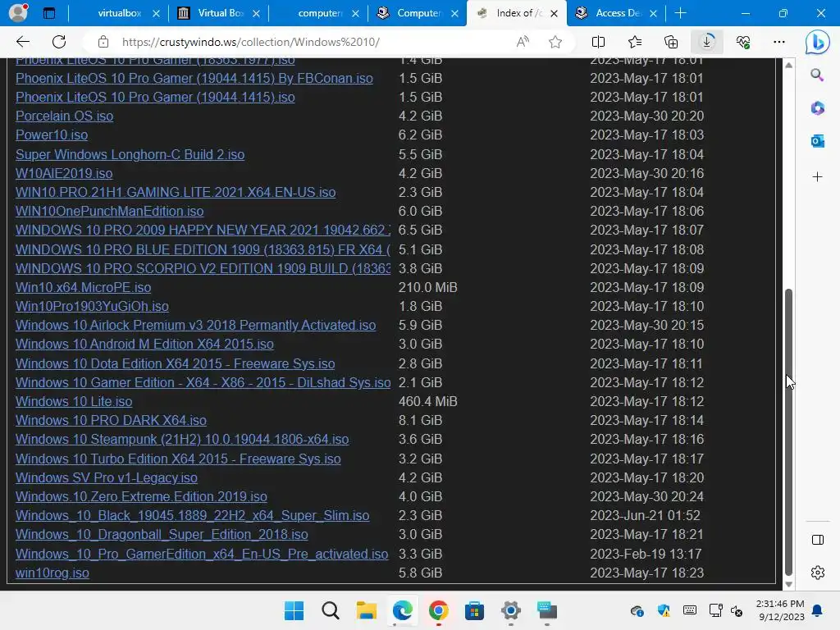Open sidebar Search icon
The width and height of the screenshot is (840, 630).
pos(818,75)
